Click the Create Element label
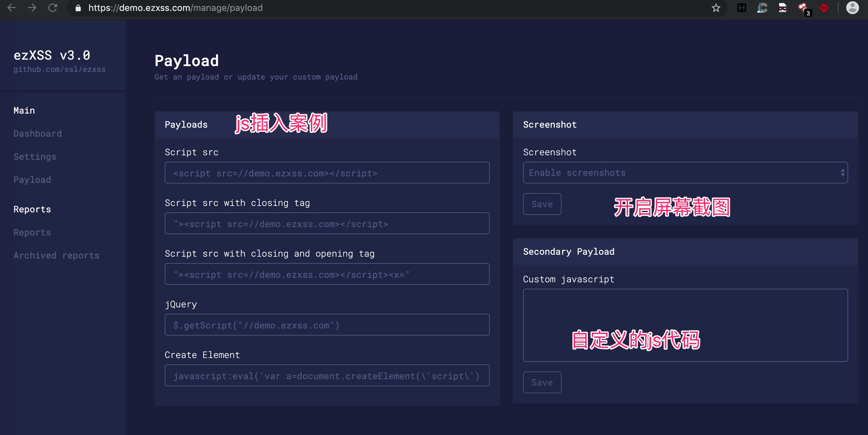Screen dimensions: 868x435 pos(202,355)
